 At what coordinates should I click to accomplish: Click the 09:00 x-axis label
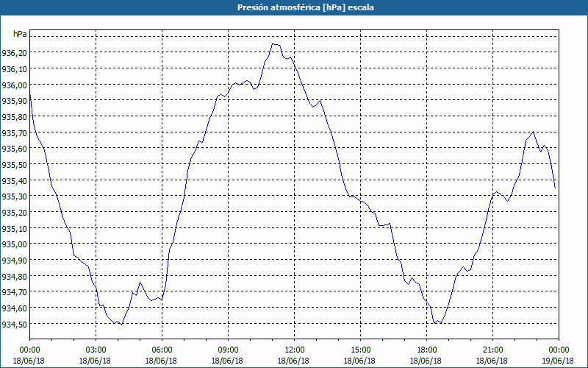point(228,350)
